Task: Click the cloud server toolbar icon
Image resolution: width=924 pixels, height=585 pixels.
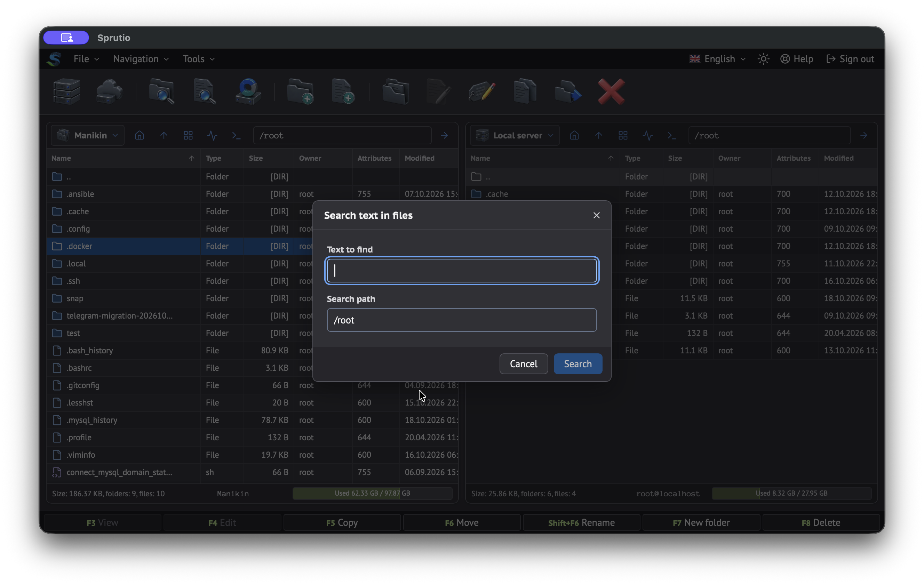Action: (109, 91)
